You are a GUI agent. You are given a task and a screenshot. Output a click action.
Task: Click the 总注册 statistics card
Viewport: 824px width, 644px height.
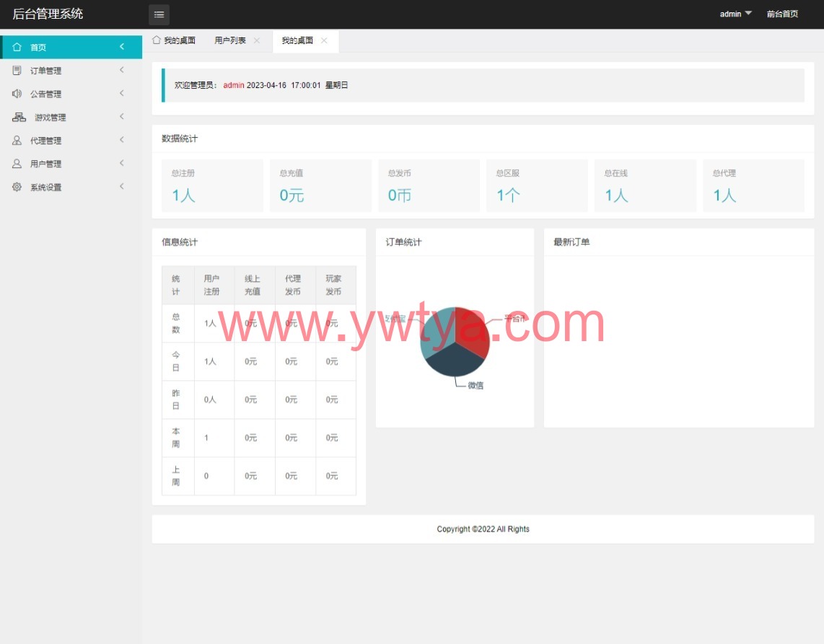(x=212, y=185)
